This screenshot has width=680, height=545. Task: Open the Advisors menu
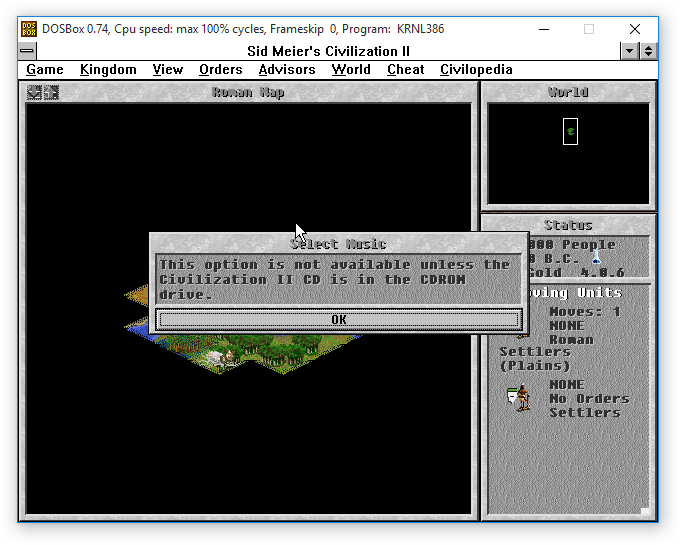[x=287, y=69]
